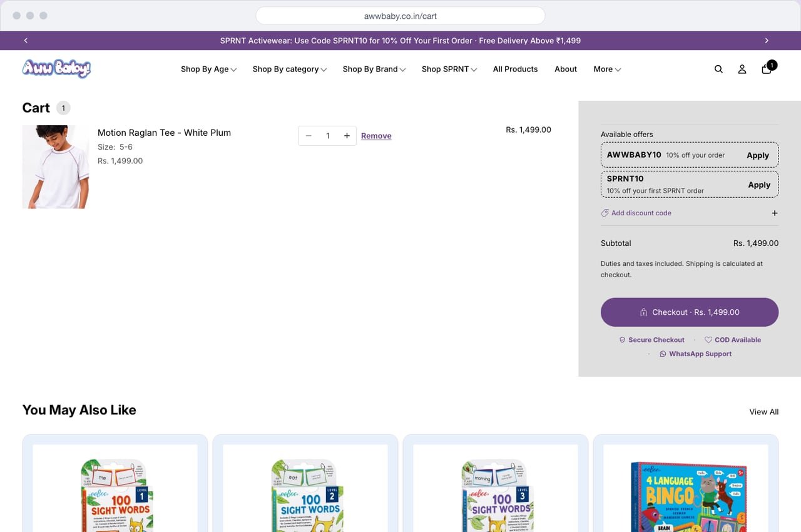The image size is (801, 532).
Task: Click the COD Available heart badge
Action: [x=733, y=340]
